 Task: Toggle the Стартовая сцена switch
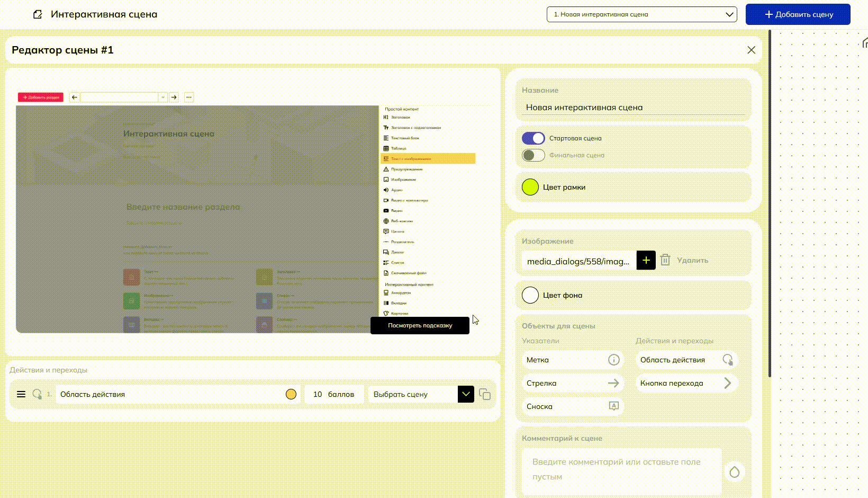pos(533,138)
